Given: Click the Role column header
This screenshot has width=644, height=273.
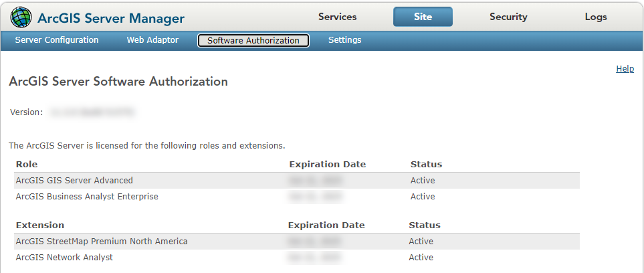Looking at the screenshot, I should tap(27, 165).
